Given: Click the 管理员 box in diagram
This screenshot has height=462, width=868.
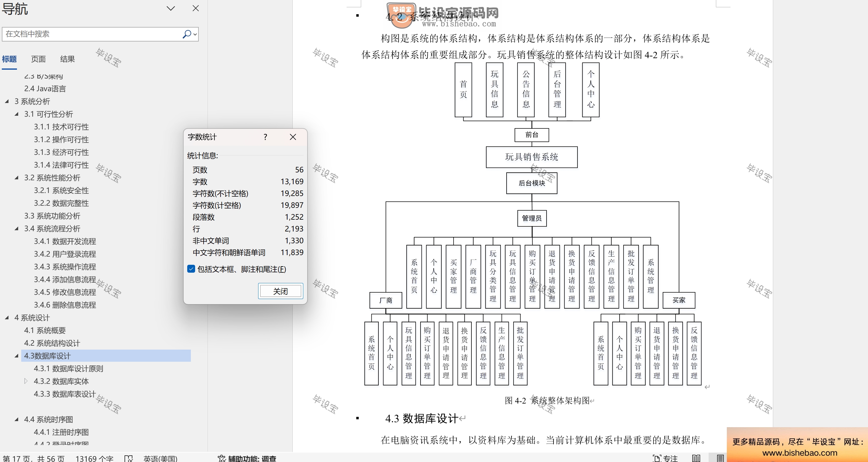Looking at the screenshot, I should (532, 218).
